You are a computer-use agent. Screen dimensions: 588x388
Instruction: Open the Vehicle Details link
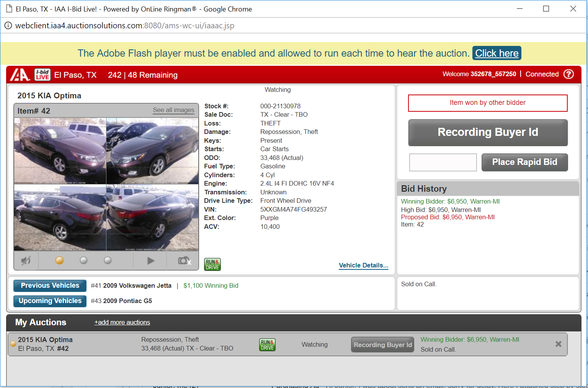tap(363, 266)
